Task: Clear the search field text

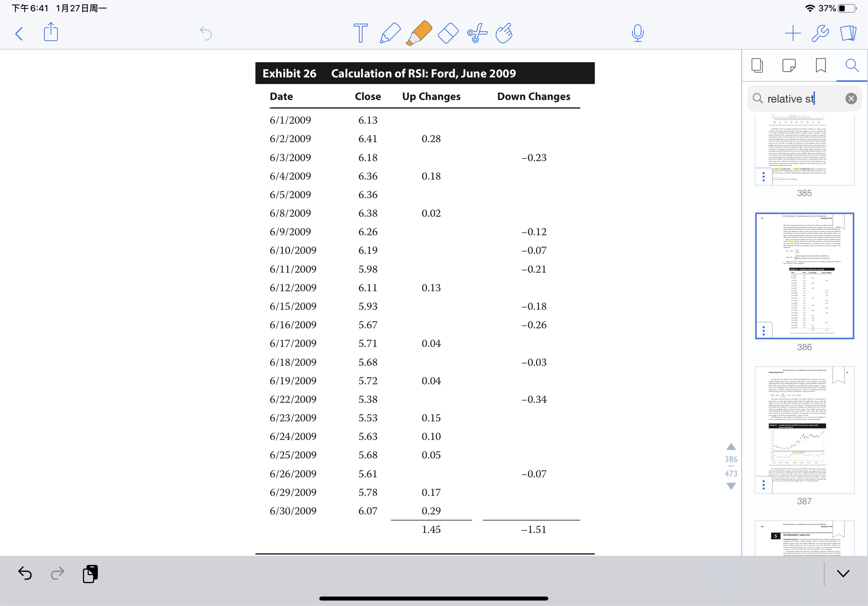Action: click(851, 98)
